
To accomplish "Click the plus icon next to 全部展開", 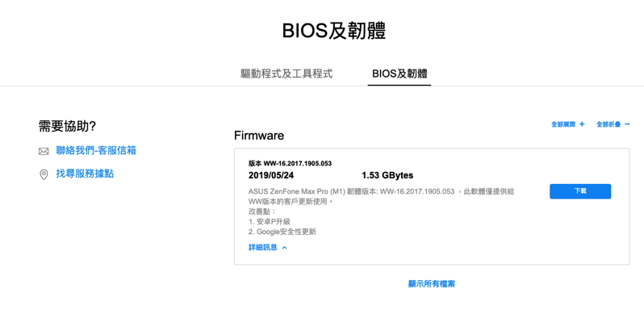I will pyautogui.click(x=582, y=124).
